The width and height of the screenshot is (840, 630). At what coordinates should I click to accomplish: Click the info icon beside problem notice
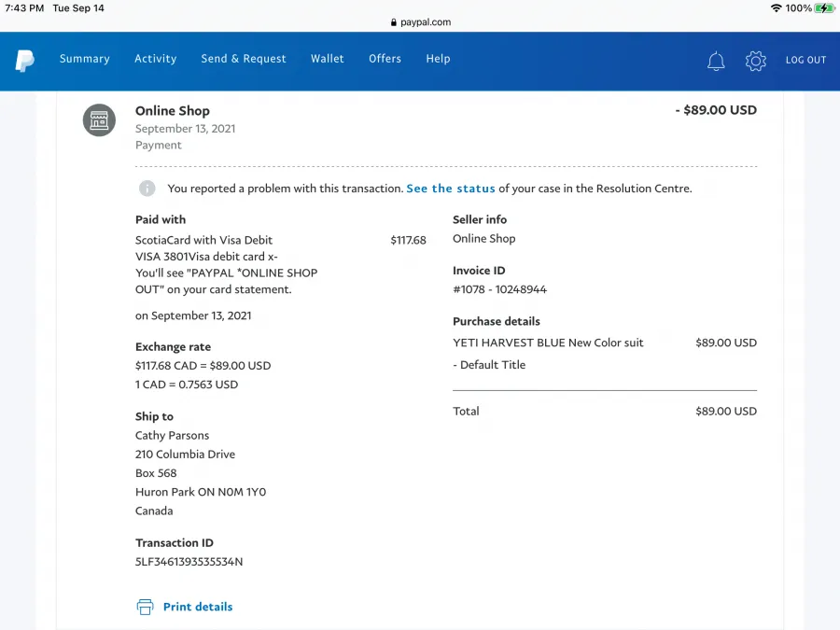click(147, 188)
